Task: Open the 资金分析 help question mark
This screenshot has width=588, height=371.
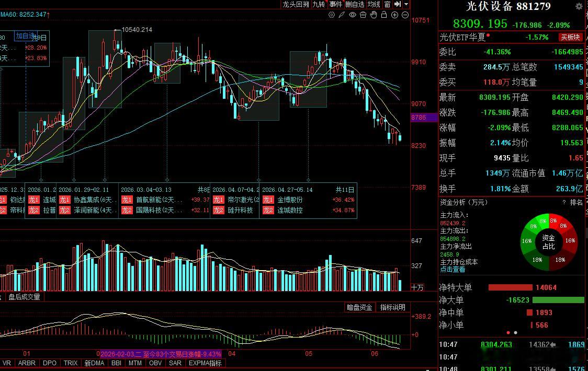Action: [x=564, y=202]
